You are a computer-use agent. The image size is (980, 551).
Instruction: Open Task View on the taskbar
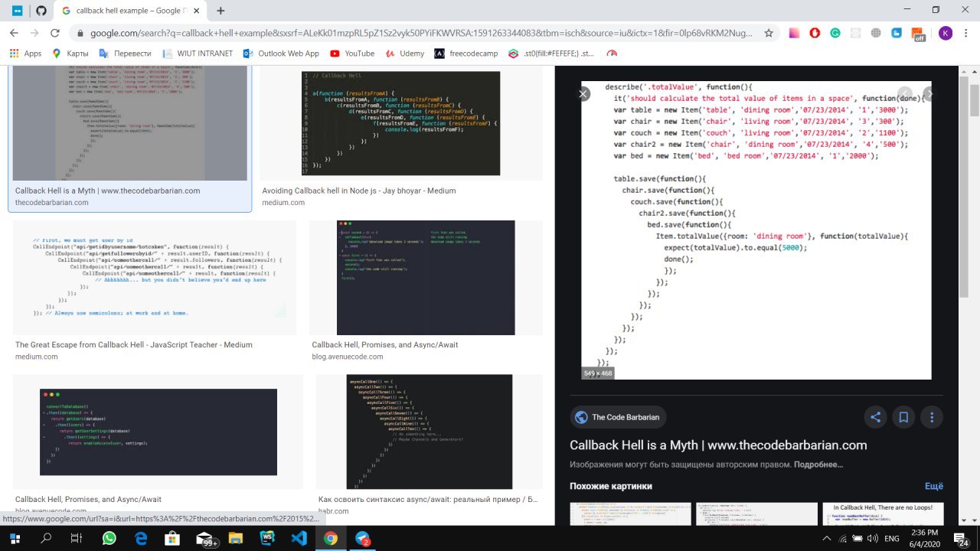[x=76, y=538]
